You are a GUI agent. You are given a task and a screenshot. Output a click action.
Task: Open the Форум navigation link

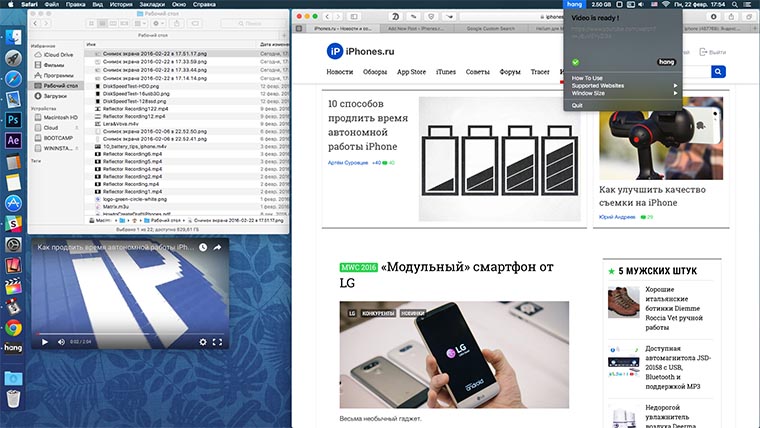tap(510, 72)
